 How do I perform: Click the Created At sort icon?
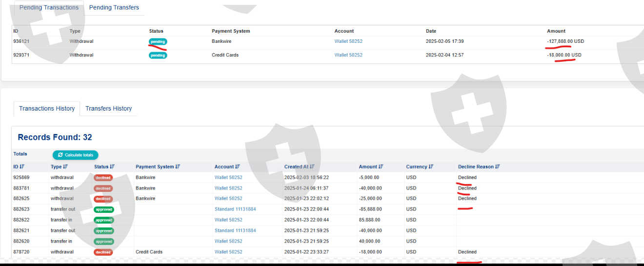point(312,167)
